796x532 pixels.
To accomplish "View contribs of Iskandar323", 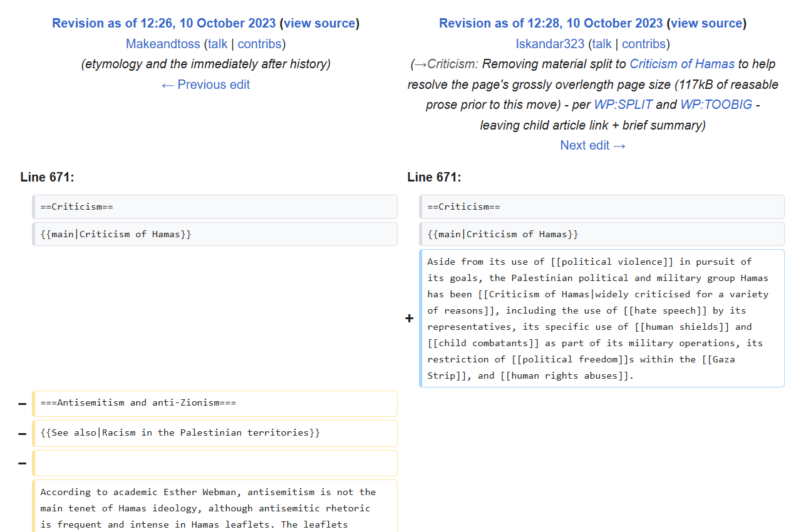I will click(x=643, y=44).
